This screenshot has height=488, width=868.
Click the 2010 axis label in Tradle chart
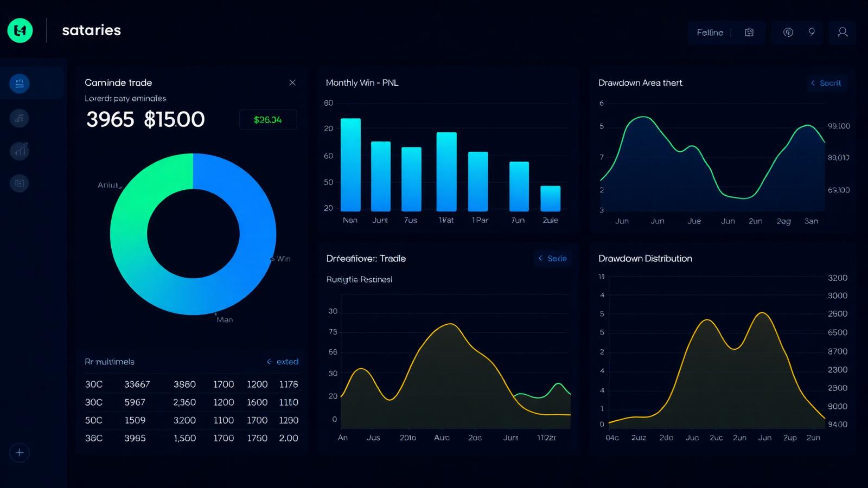407,438
